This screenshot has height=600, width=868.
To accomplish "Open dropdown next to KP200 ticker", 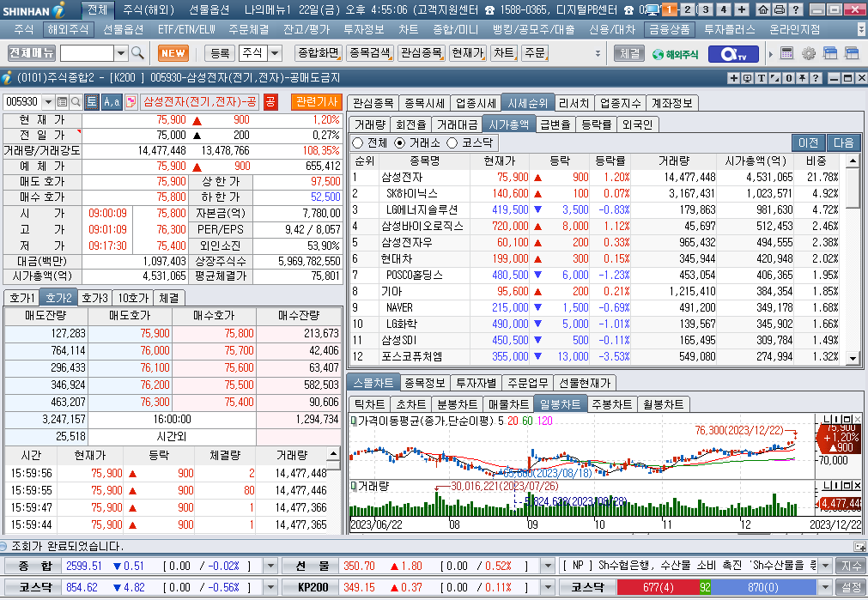I will tap(548, 587).
